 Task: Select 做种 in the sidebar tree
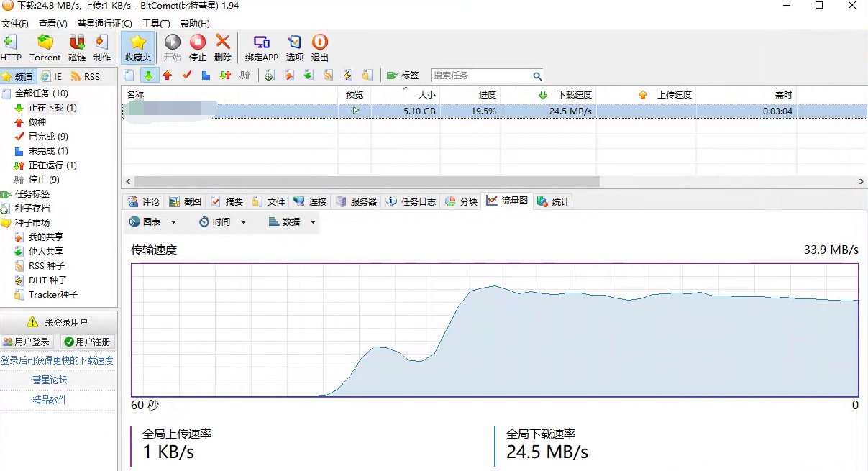pos(37,122)
